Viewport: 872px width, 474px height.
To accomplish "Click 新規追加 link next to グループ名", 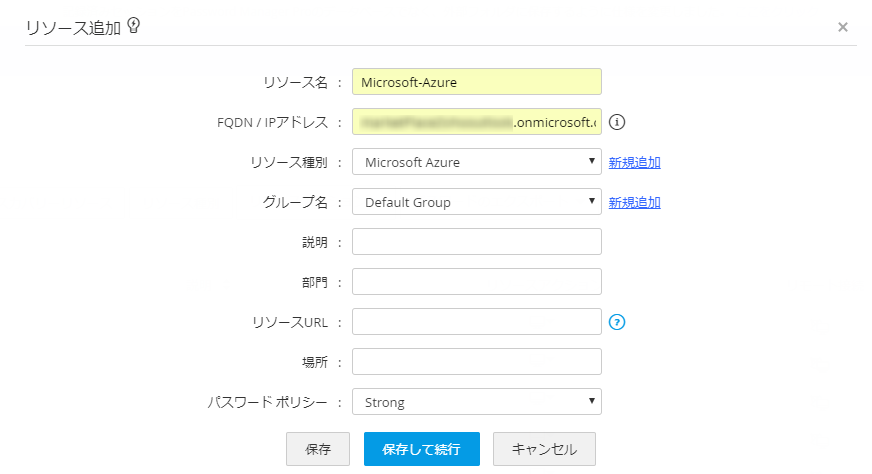I will (635, 202).
